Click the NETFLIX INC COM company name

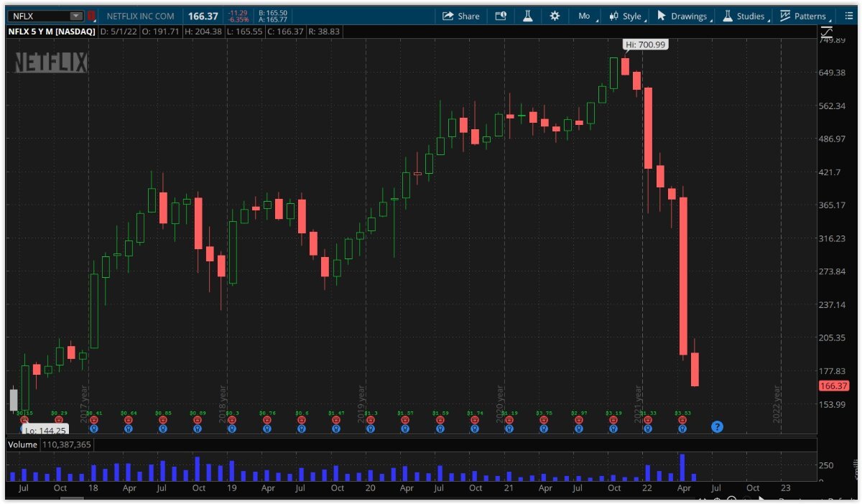click(140, 16)
